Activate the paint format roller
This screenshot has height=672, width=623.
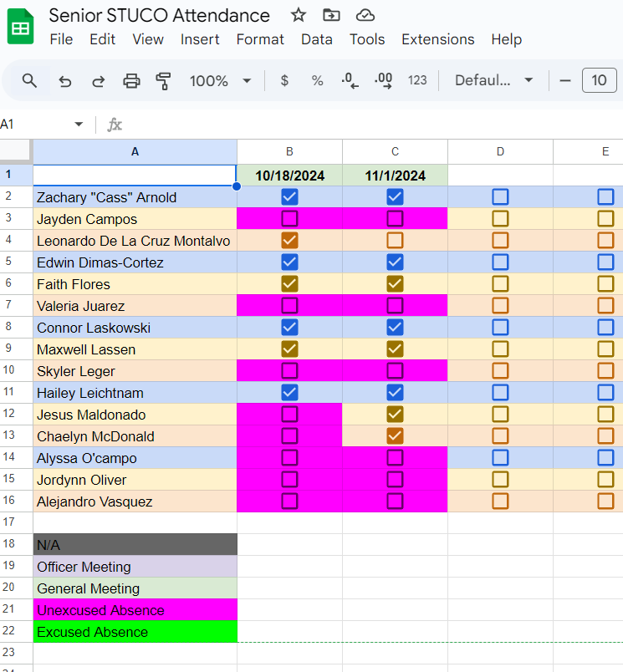[x=163, y=80]
